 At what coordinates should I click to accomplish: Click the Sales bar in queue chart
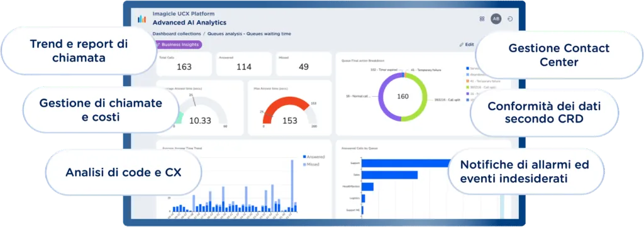click(x=389, y=175)
